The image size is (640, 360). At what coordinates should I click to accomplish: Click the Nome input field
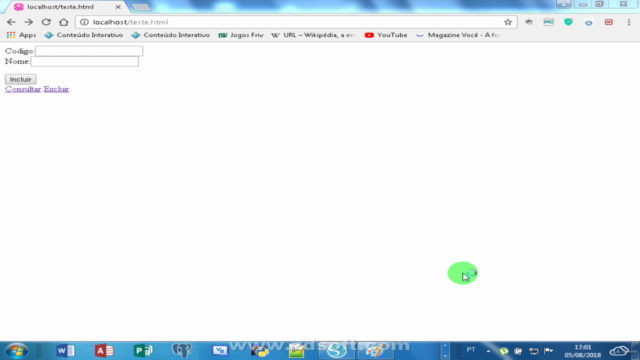[x=85, y=62]
